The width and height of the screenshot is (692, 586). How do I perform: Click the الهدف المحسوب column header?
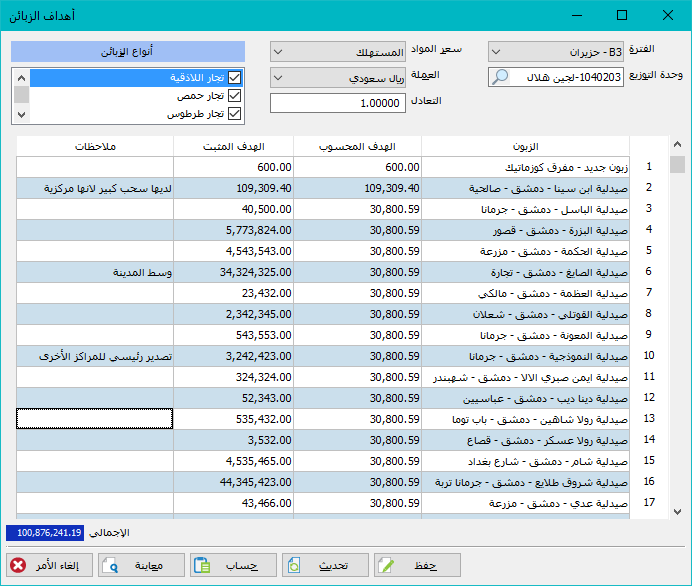pos(357,146)
